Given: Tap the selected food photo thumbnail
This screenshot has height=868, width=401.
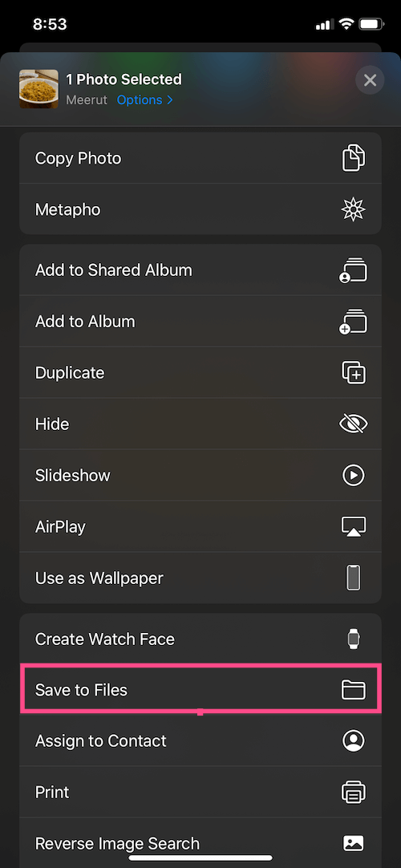Looking at the screenshot, I should coord(38,88).
